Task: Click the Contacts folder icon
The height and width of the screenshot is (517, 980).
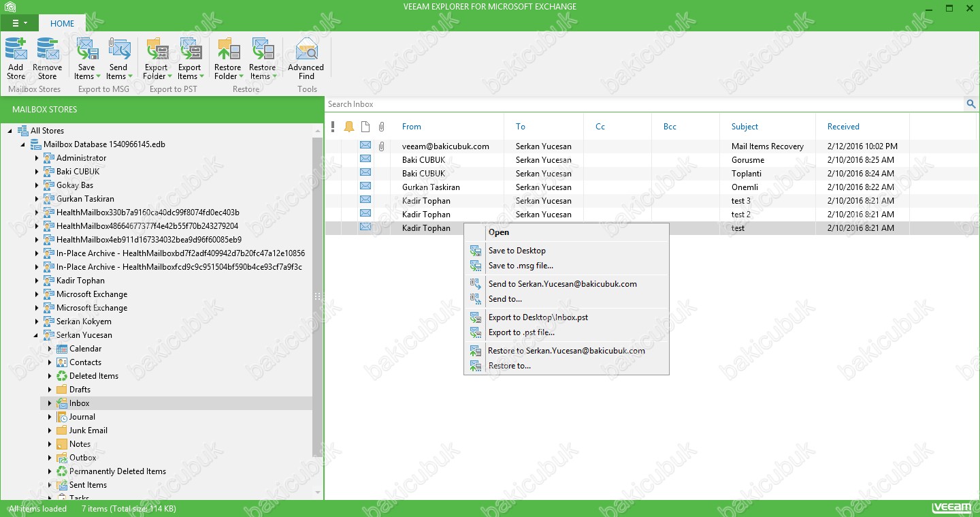Action: click(x=62, y=362)
